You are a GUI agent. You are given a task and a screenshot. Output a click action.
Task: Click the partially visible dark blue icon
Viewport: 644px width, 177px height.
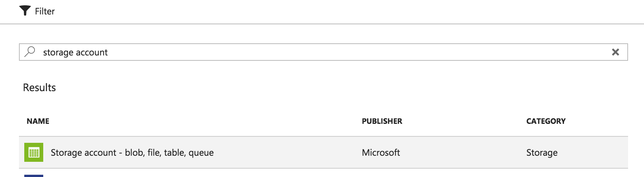[34, 176]
